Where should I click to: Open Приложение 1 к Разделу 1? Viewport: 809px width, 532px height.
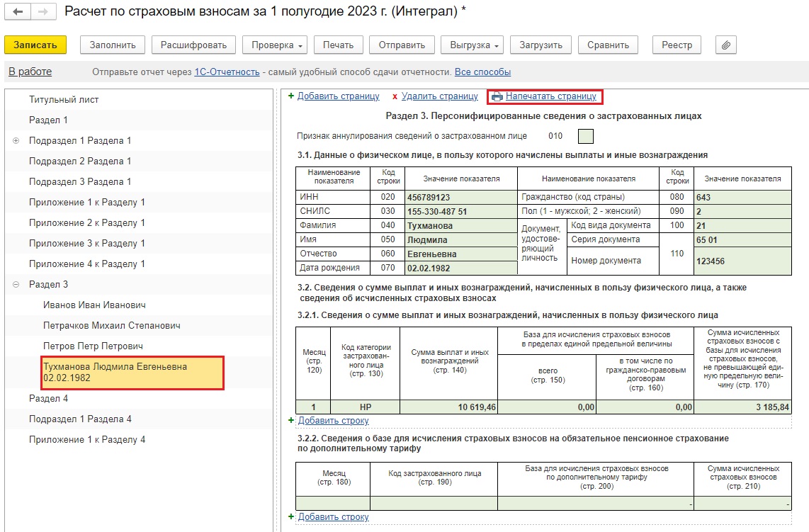[86, 203]
